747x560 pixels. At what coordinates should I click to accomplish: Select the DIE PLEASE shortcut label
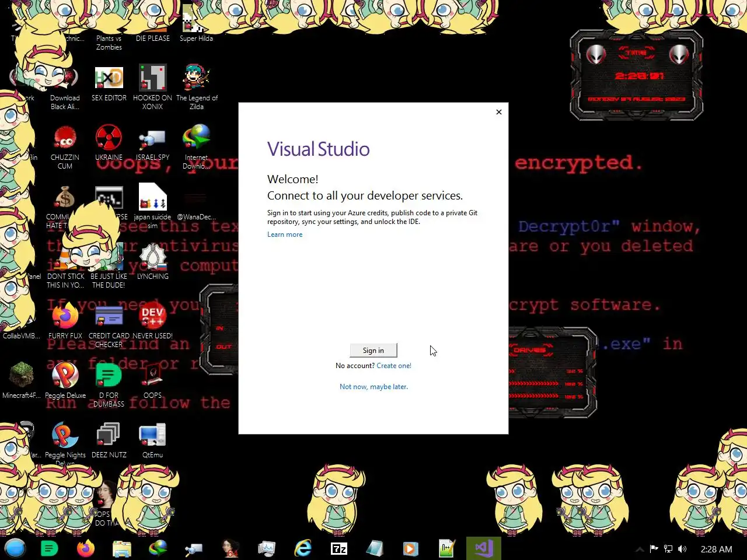click(x=152, y=38)
